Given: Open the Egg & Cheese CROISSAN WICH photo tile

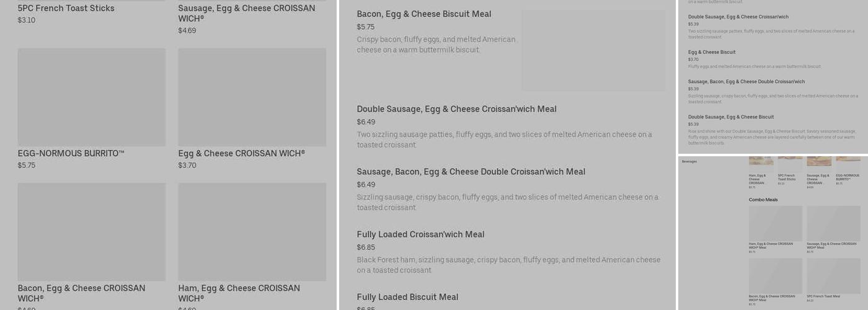Looking at the screenshot, I should [x=252, y=97].
